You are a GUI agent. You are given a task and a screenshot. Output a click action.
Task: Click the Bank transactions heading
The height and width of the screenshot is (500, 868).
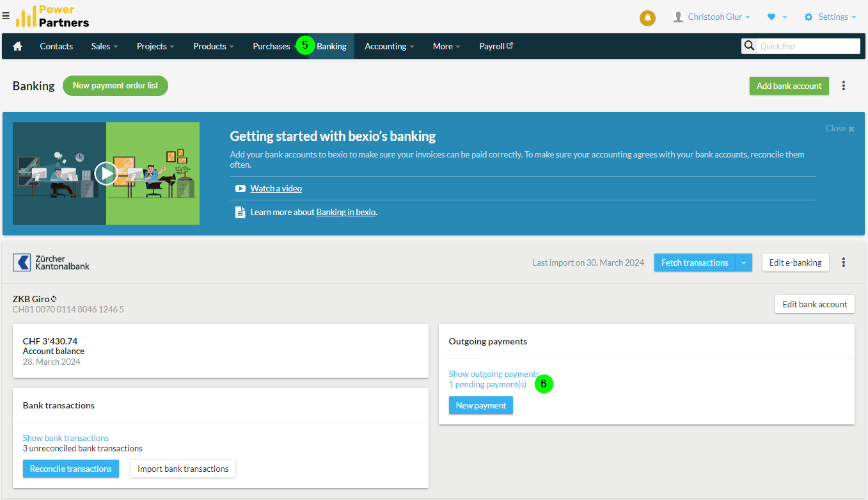tap(59, 405)
